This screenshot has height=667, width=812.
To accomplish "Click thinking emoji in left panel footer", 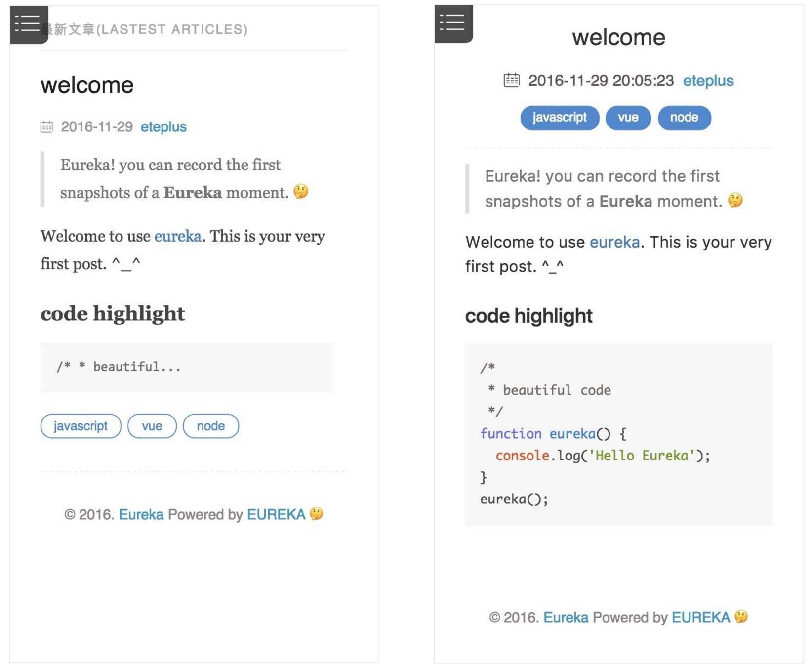I will tap(317, 514).
